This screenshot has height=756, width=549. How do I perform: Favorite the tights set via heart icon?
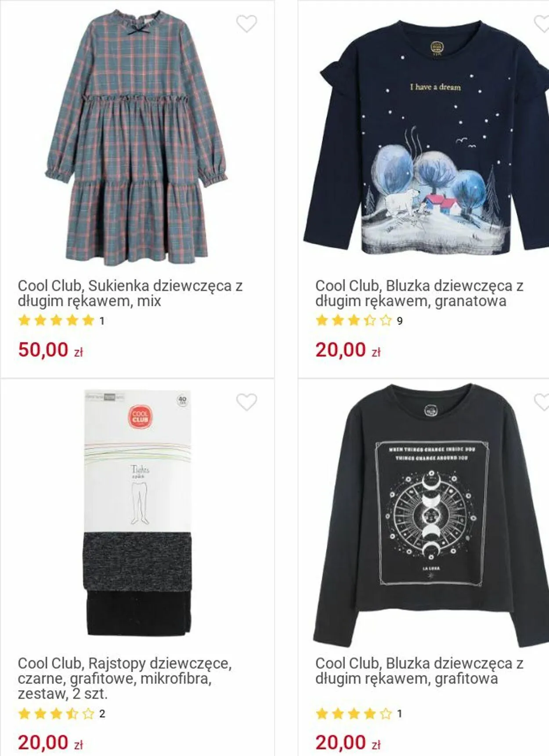[246, 402]
